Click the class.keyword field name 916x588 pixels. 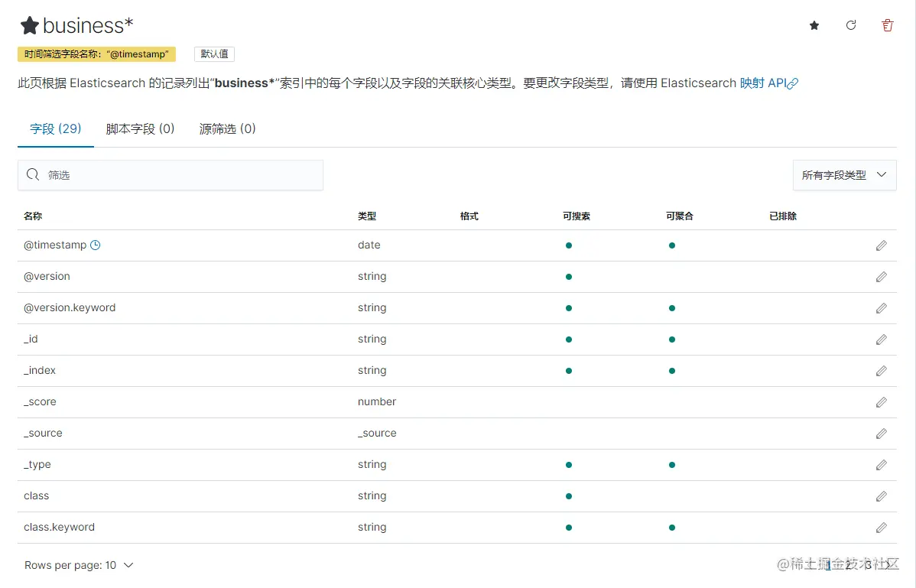[59, 528]
